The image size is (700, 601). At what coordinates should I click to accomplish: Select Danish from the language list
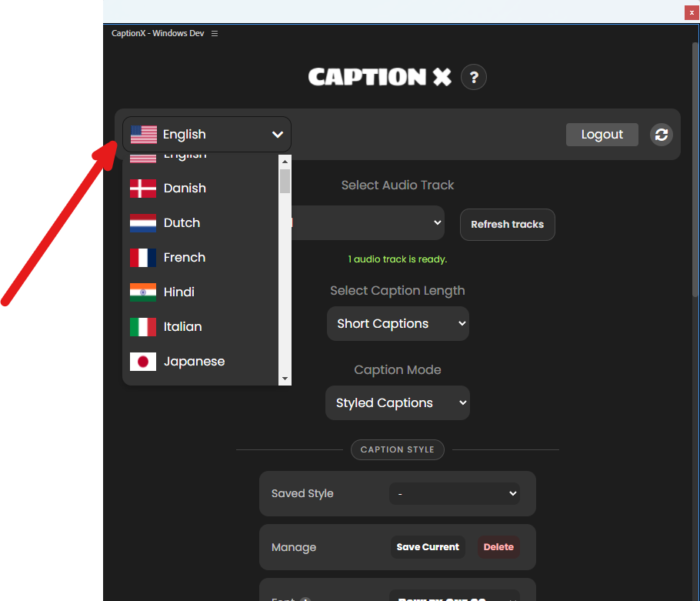pos(185,188)
